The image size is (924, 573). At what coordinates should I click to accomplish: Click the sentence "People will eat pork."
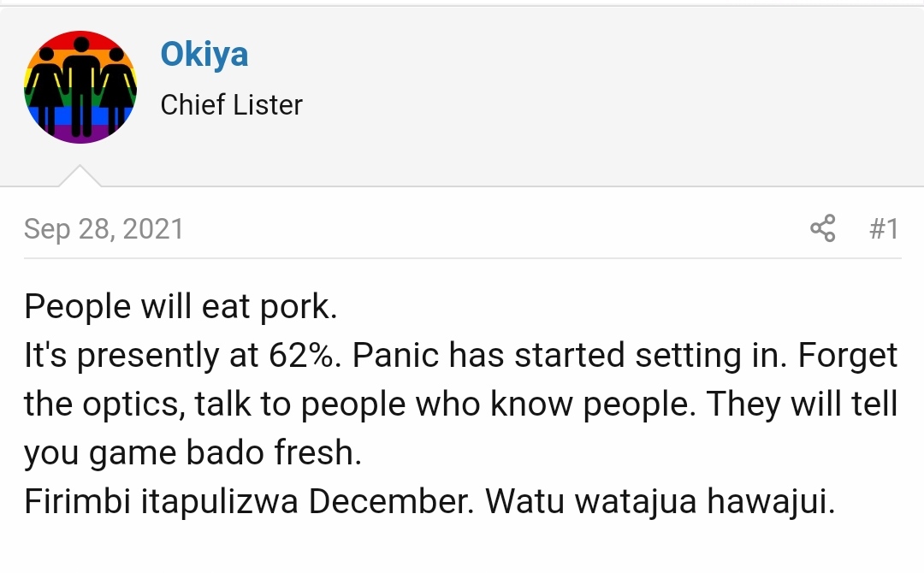pos(181,307)
